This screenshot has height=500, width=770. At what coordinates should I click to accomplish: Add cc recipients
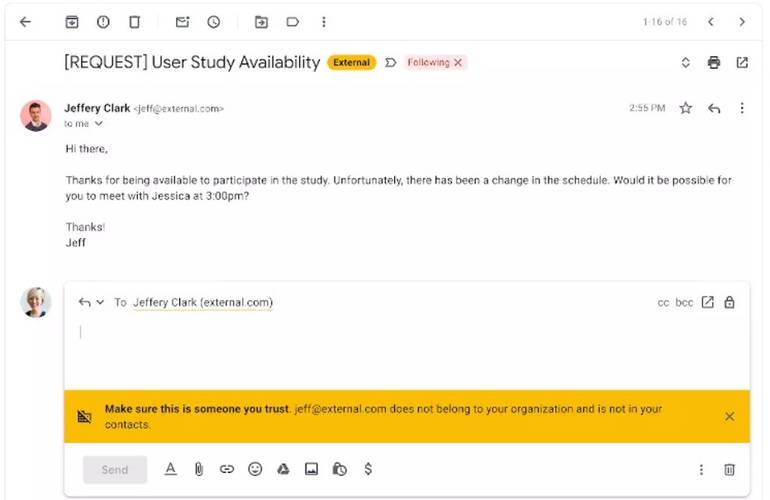tap(663, 303)
